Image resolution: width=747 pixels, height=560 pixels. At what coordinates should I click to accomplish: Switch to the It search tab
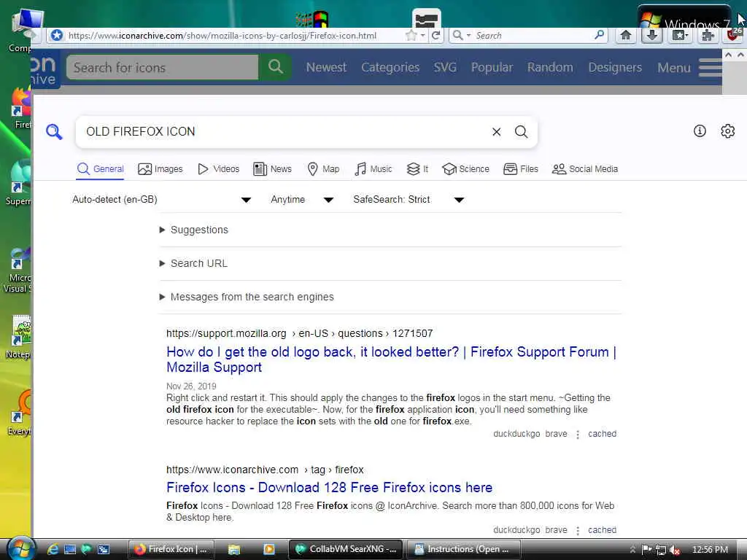417,169
